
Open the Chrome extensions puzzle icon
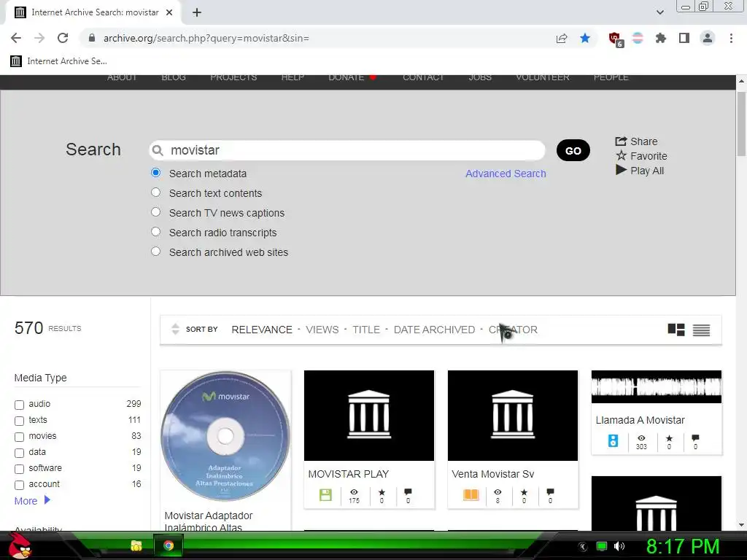click(x=661, y=38)
